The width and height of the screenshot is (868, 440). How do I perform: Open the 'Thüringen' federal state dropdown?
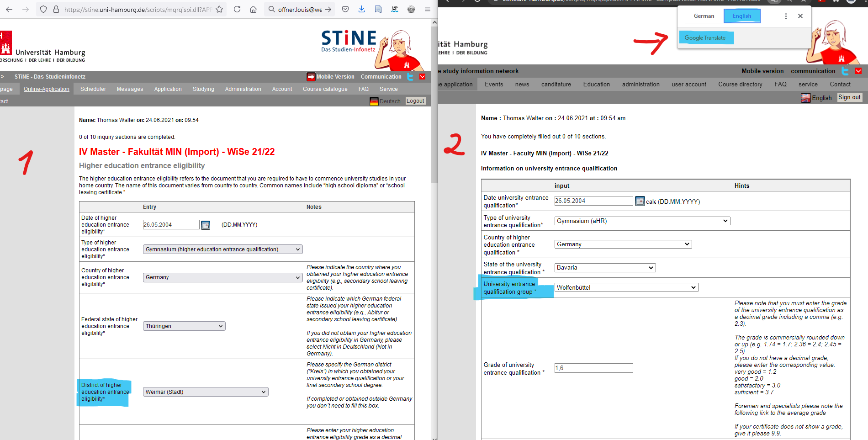184,326
